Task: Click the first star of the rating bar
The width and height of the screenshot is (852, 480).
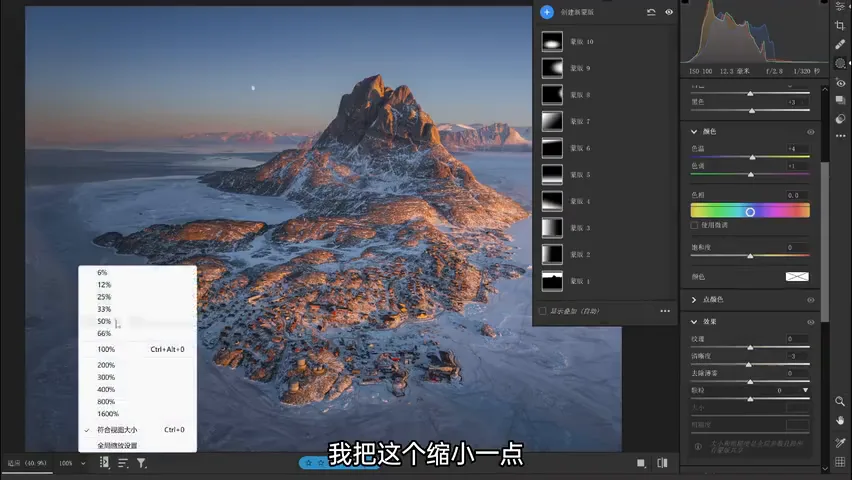Action: coord(309,463)
